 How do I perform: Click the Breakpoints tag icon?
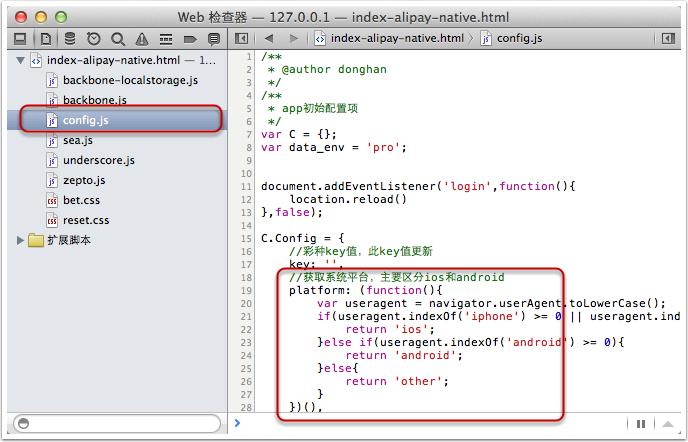point(189,38)
